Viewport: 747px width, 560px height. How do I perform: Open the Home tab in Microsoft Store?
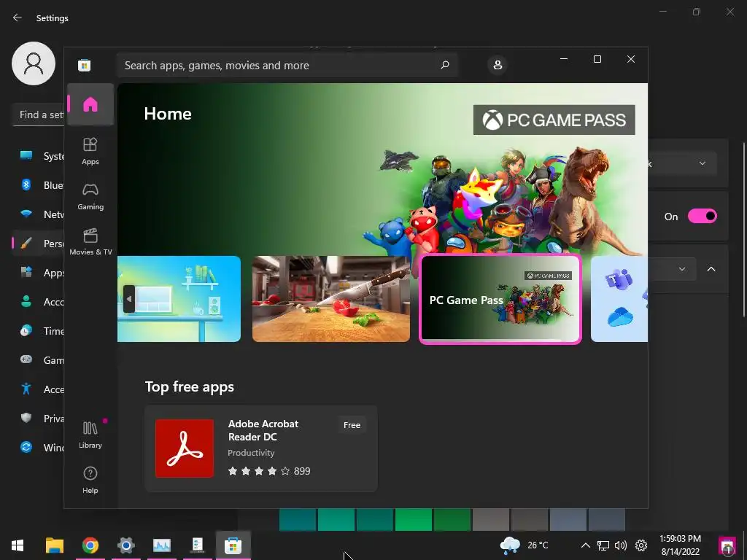90,104
